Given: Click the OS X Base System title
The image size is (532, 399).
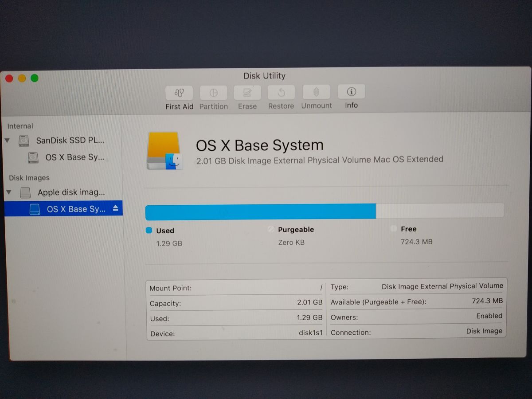Looking at the screenshot, I should 260,145.
